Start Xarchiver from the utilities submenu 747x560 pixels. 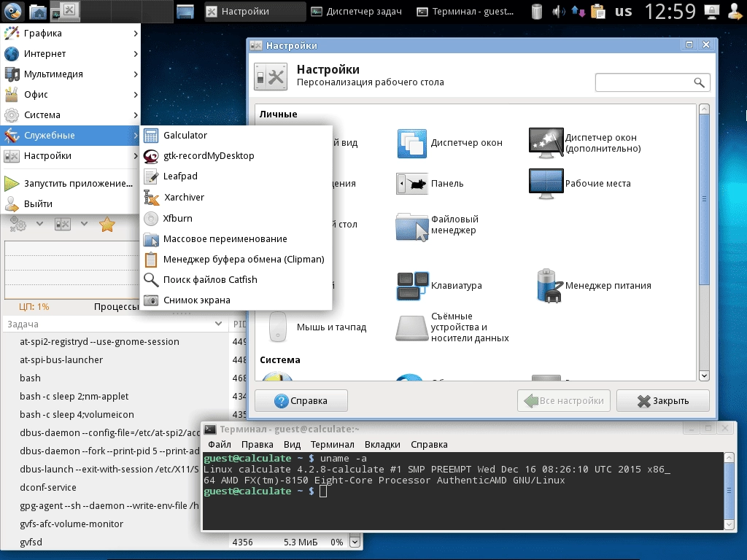pos(236,197)
